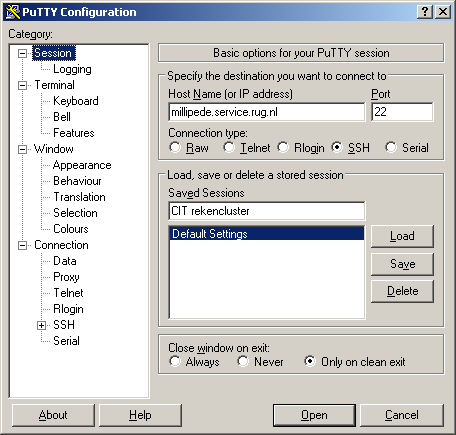Expand the SSH tree node
Viewport: 456px width, 435px height.
(41, 325)
